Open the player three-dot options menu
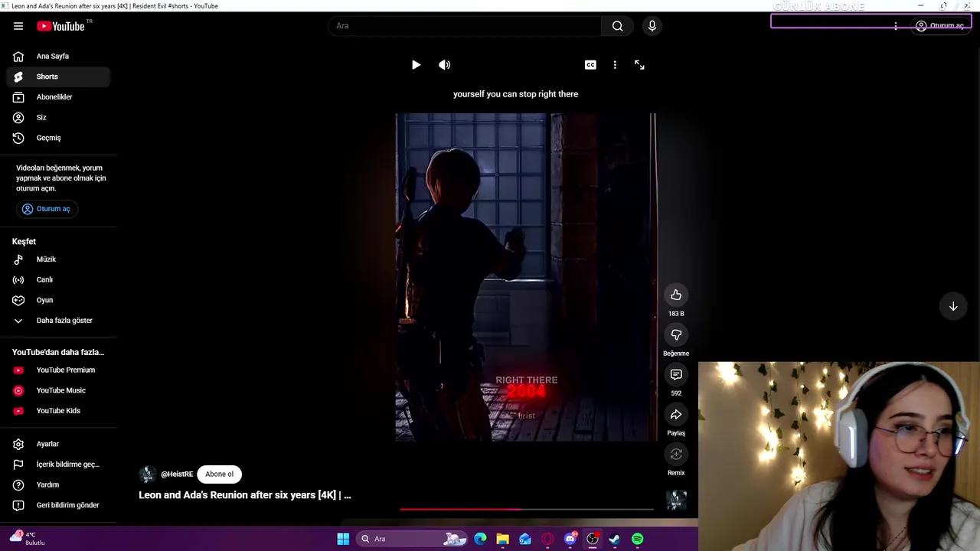980x551 pixels. (615, 65)
